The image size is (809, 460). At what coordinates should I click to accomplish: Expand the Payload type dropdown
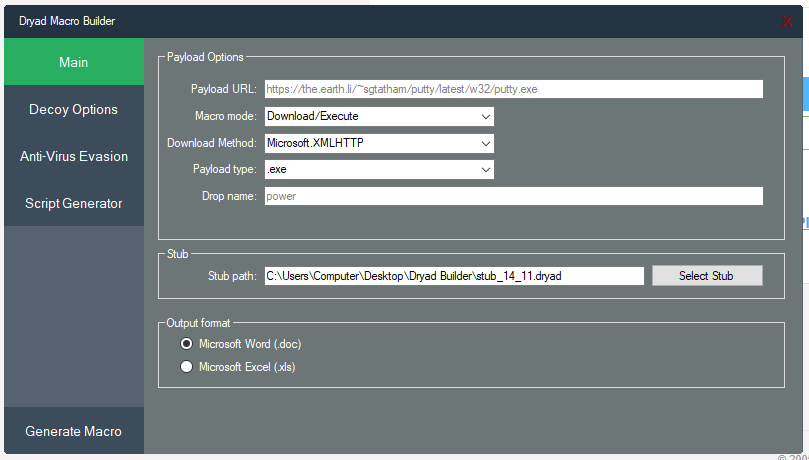[379, 170]
